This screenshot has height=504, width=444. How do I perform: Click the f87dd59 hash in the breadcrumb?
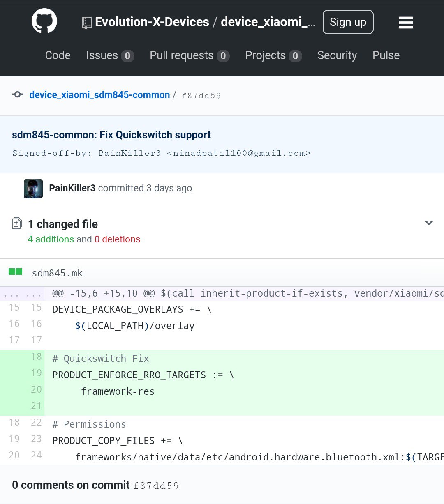[x=201, y=95]
